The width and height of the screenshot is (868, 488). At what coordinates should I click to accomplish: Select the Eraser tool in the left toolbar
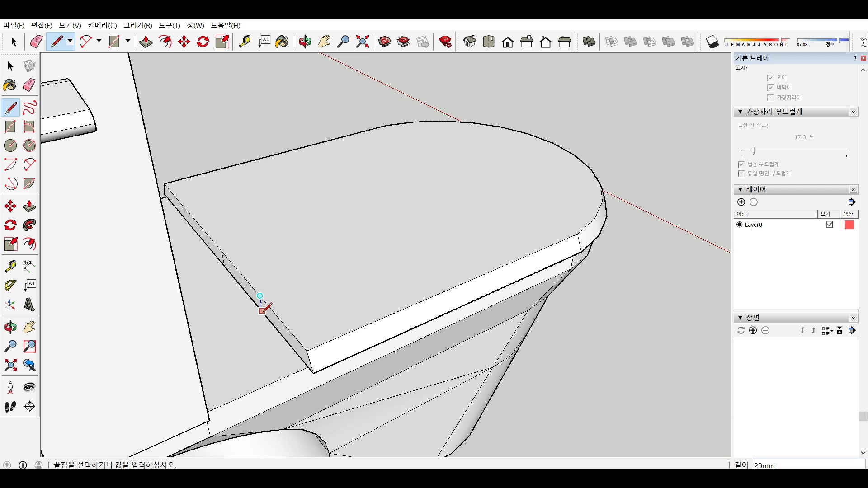[x=29, y=85]
